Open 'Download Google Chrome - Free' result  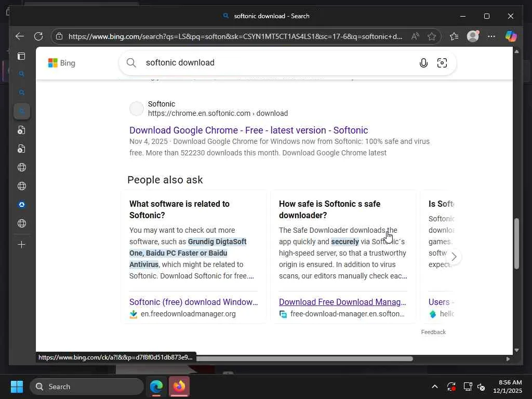pos(249,130)
